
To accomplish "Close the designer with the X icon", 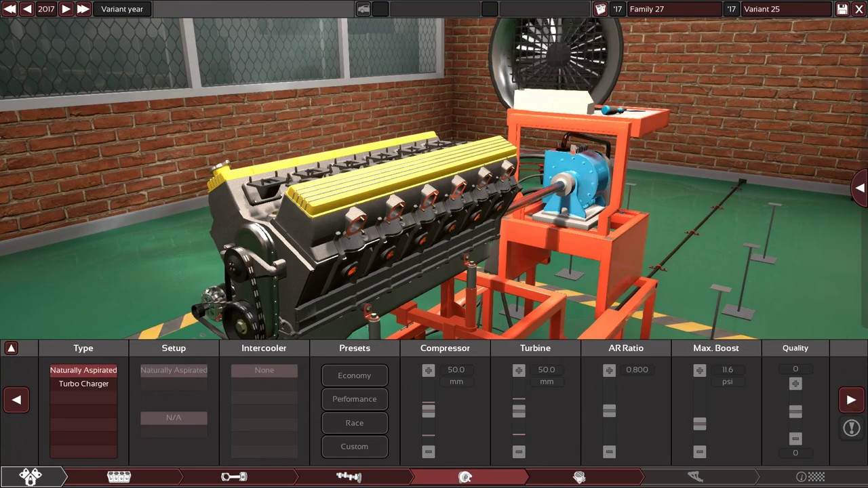I will (x=859, y=9).
